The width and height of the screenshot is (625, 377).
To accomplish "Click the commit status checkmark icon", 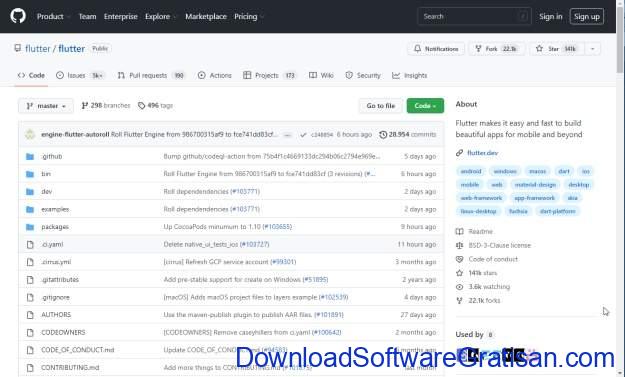I will pos(303,135).
